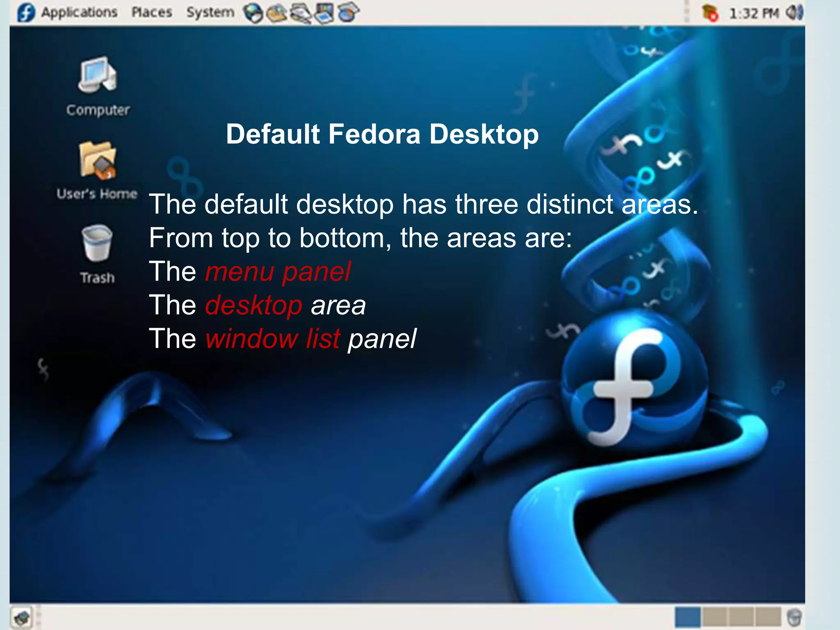Open the Places menu

(152, 12)
